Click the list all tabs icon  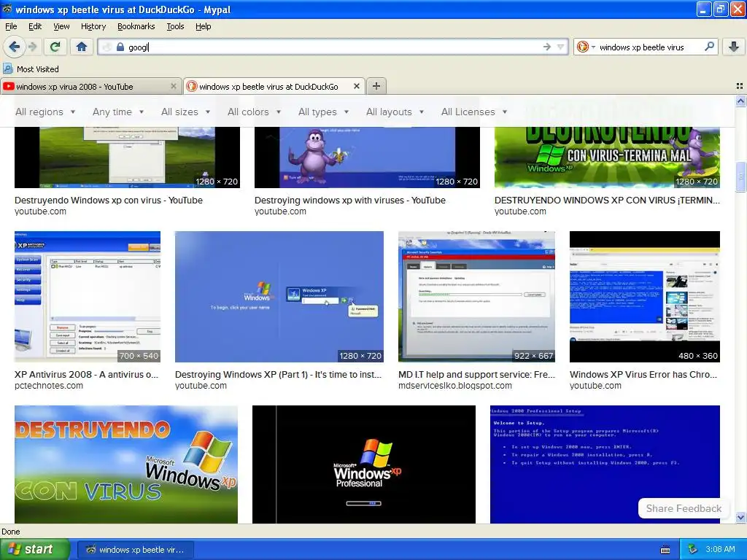(740, 86)
